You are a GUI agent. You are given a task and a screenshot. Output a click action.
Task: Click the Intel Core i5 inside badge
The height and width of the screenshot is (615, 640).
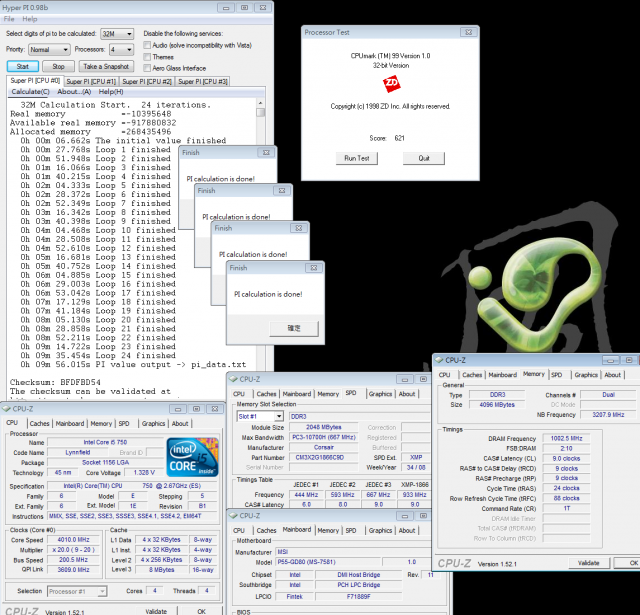pyautogui.click(x=192, y=457)
